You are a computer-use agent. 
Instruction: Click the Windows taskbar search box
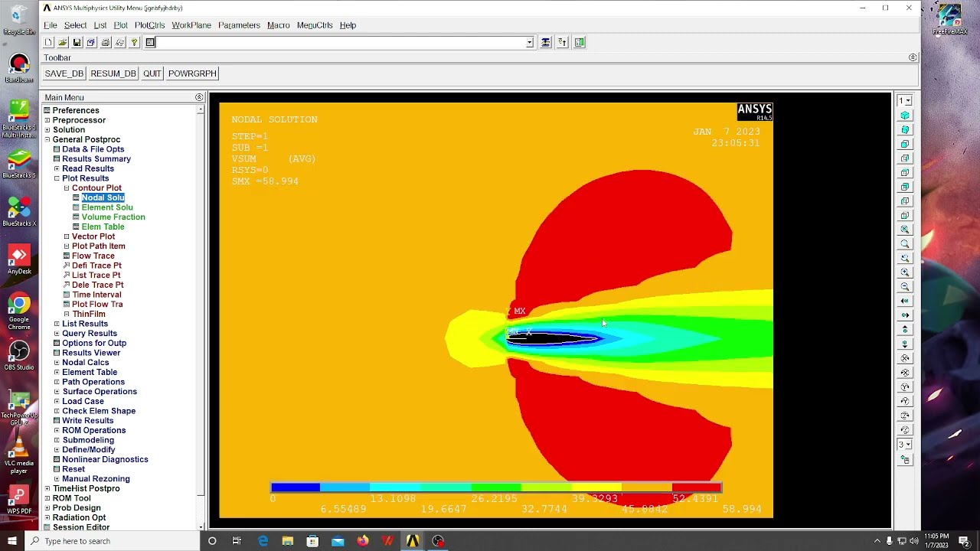pos(112,541)
